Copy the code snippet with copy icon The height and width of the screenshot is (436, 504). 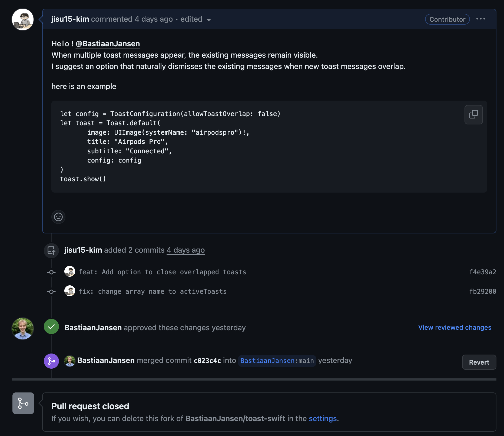(x=473, y=115)
